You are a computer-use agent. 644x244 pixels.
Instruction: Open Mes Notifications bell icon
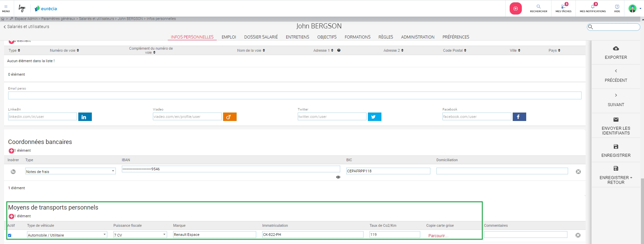coord(593,8)
